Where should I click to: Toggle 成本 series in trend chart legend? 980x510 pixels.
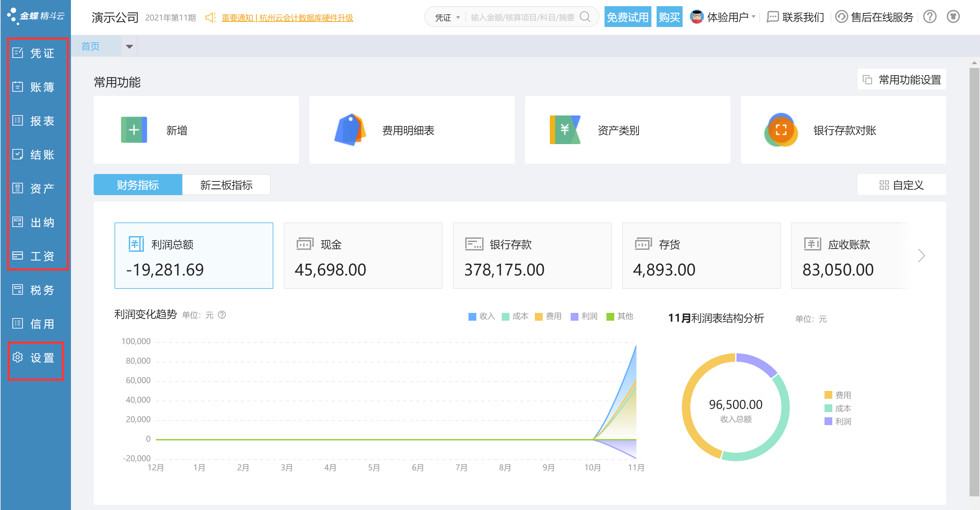[515, 316]
